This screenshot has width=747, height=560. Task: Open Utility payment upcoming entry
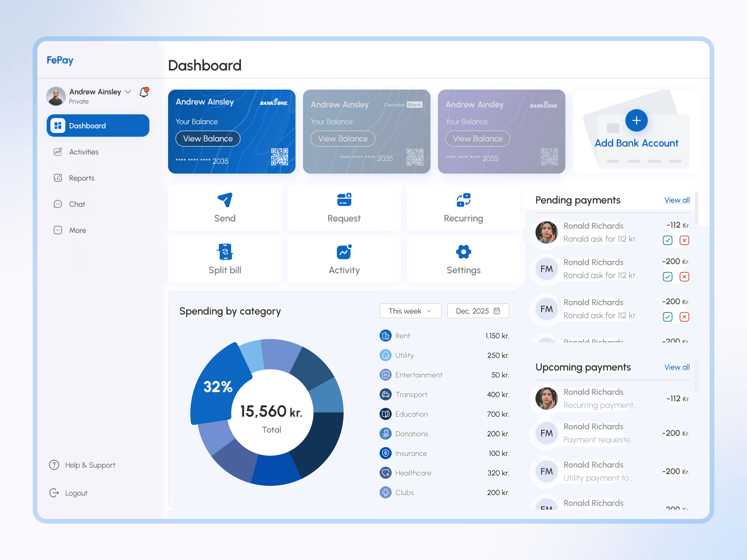(613, 471)
